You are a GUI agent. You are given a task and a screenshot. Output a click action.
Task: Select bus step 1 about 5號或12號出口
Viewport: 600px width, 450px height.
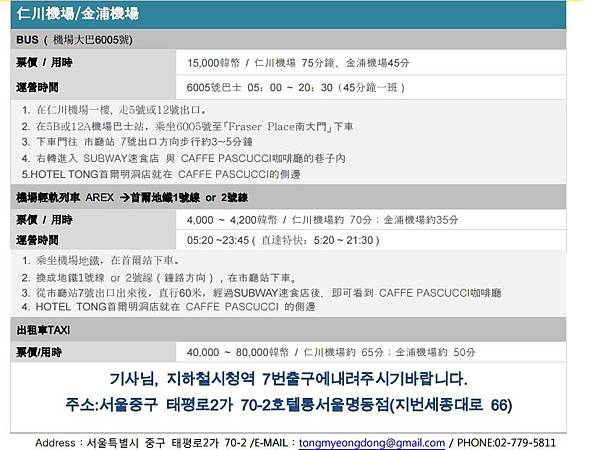coord(114,110)
